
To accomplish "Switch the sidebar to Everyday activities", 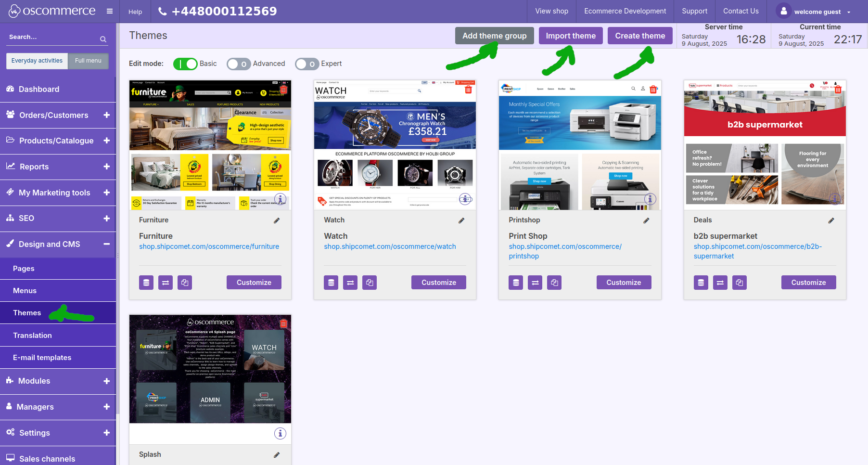I will pos(37,61).
